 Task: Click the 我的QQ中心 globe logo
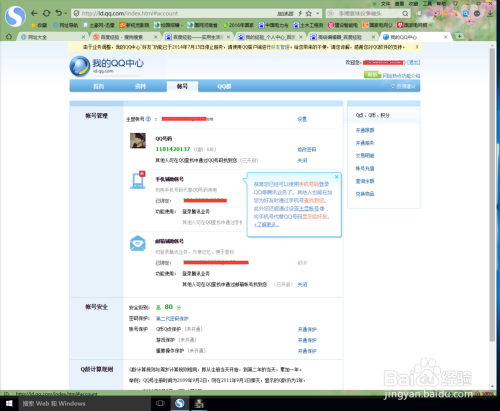click(x=80, y=66)
